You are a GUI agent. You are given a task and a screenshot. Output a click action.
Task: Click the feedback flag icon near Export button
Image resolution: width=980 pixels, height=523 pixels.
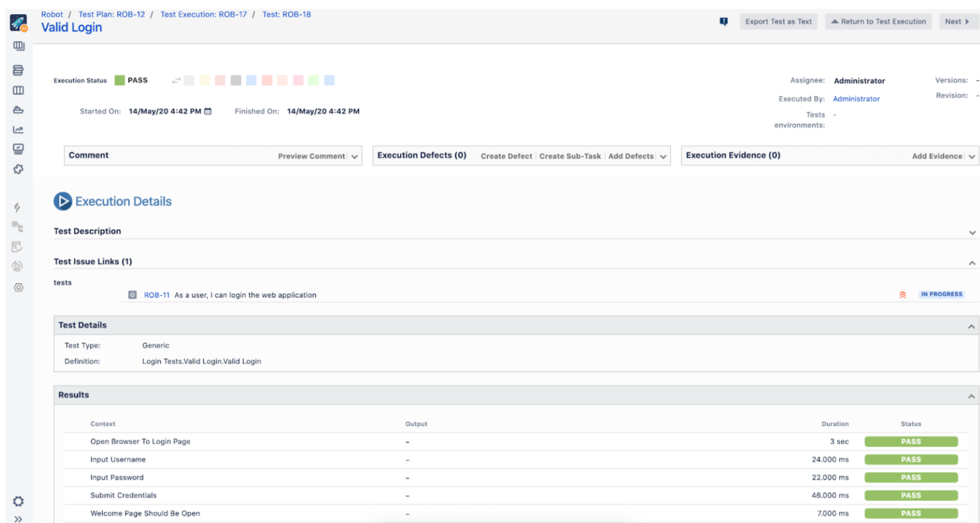pos(723,21)
